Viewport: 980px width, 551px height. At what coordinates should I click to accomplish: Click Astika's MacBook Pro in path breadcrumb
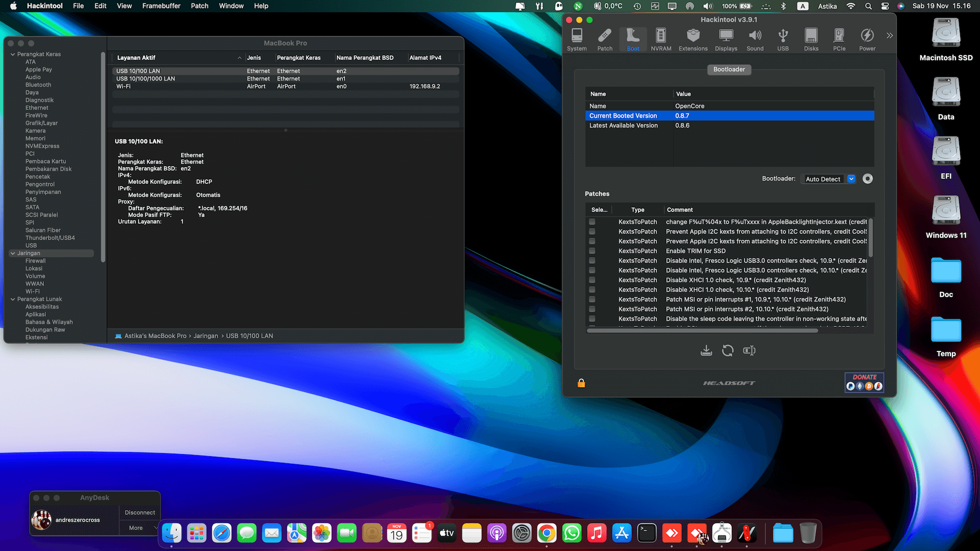(155, 336)
